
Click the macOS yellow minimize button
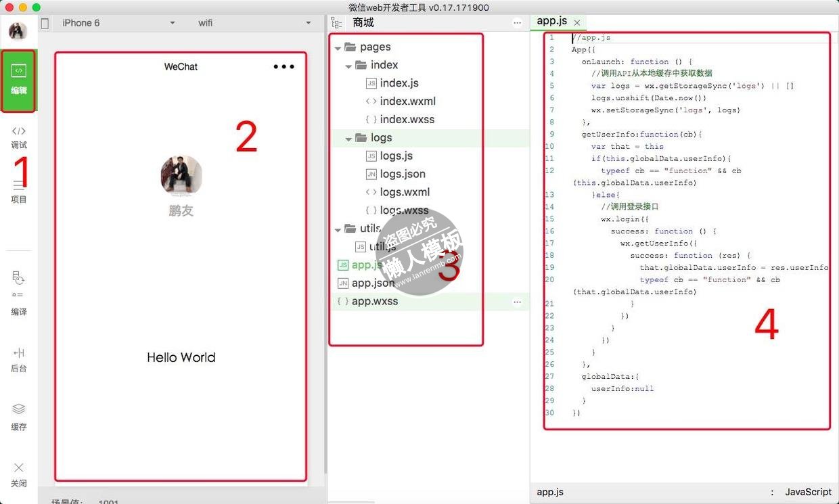(23, 7)
